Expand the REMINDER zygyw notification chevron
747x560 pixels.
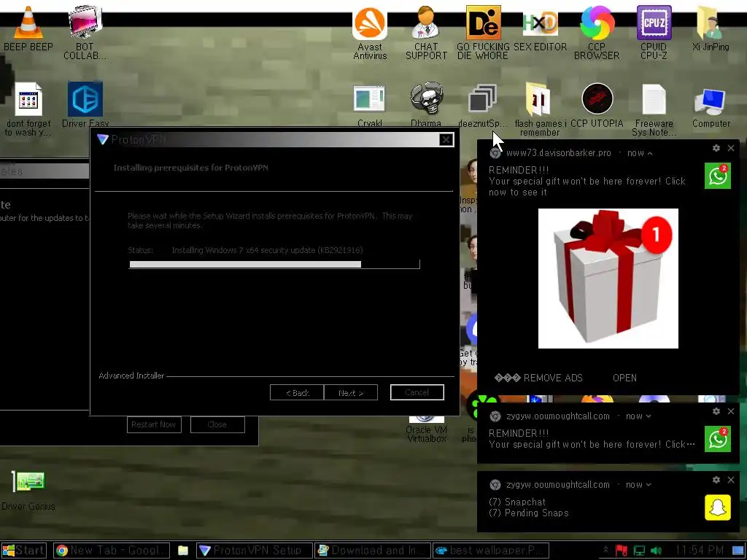coord(649,416)
